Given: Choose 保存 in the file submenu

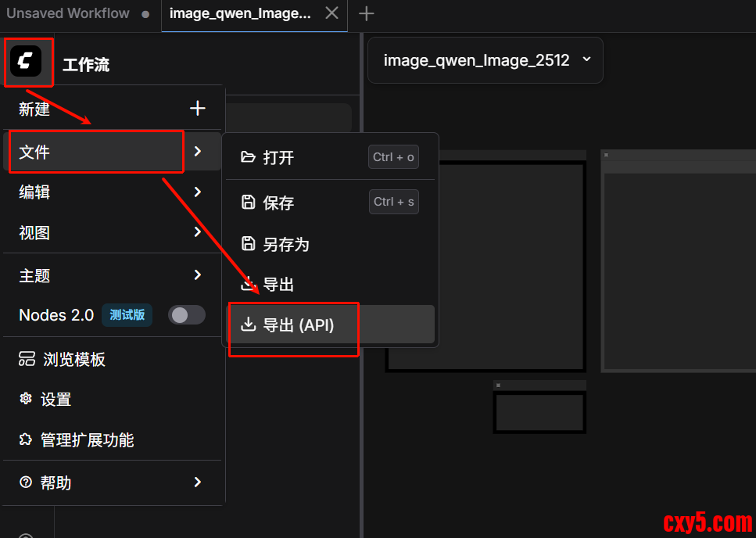Looking at the screenshot, I should tap(330, 203).
